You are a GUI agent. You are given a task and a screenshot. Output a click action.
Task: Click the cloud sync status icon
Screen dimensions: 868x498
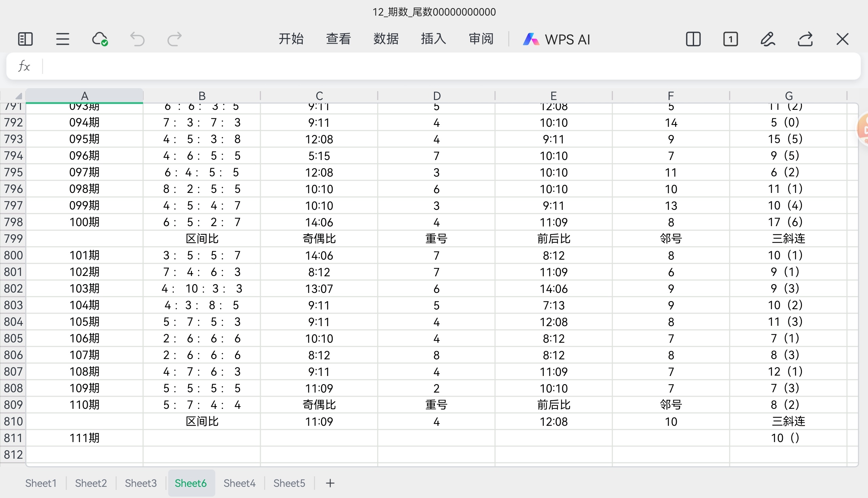pos(100,39)
